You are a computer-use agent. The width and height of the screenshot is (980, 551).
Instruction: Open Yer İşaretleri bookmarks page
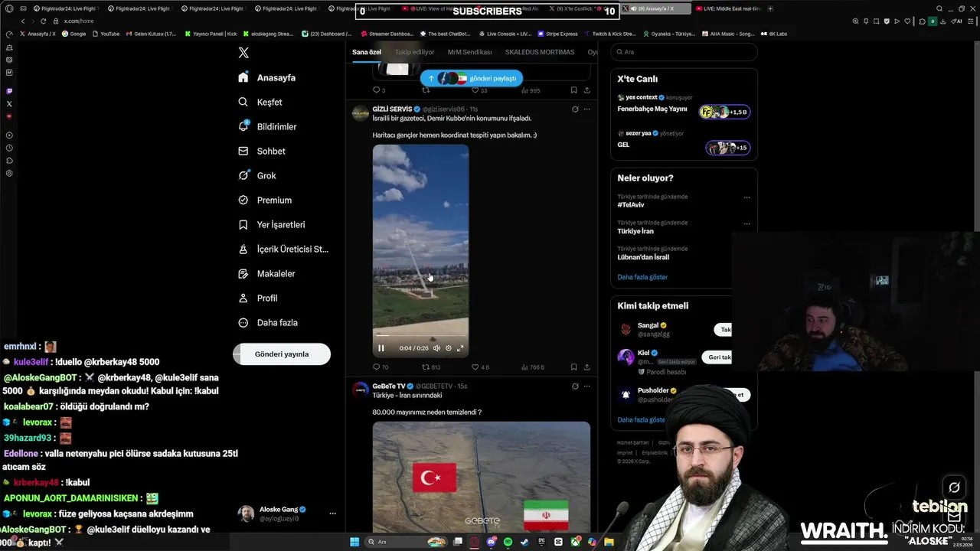click(x=272, y=224)
